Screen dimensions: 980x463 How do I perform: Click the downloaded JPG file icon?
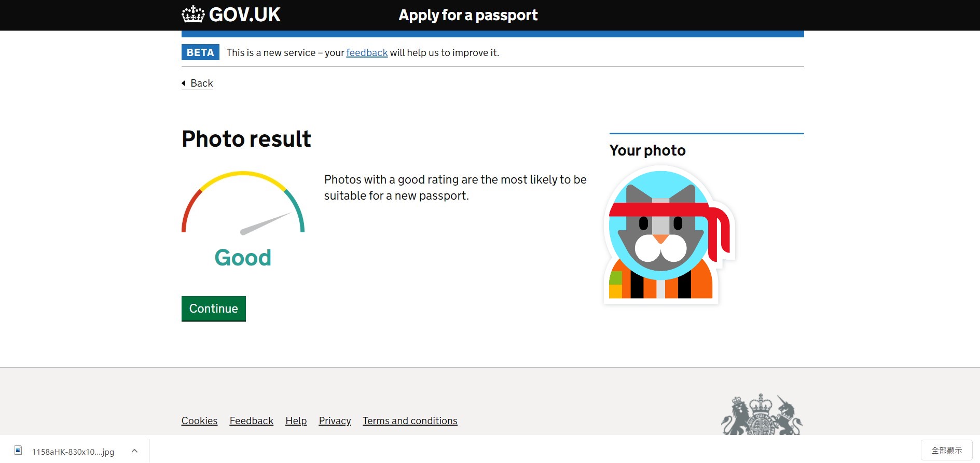[x=18, y=451]
